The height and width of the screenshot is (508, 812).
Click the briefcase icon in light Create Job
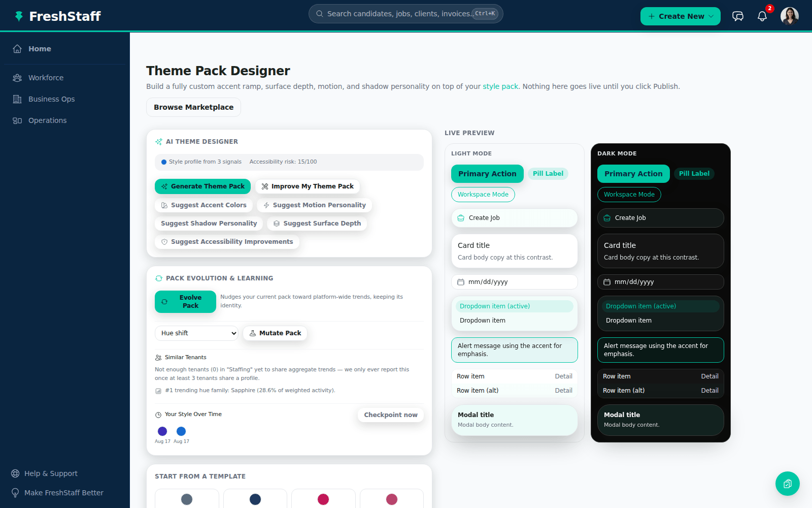tap(461, 218)
